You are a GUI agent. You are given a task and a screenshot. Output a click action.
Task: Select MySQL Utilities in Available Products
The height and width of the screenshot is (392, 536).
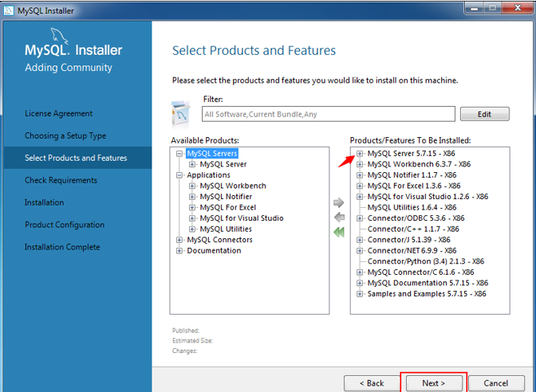226,229
